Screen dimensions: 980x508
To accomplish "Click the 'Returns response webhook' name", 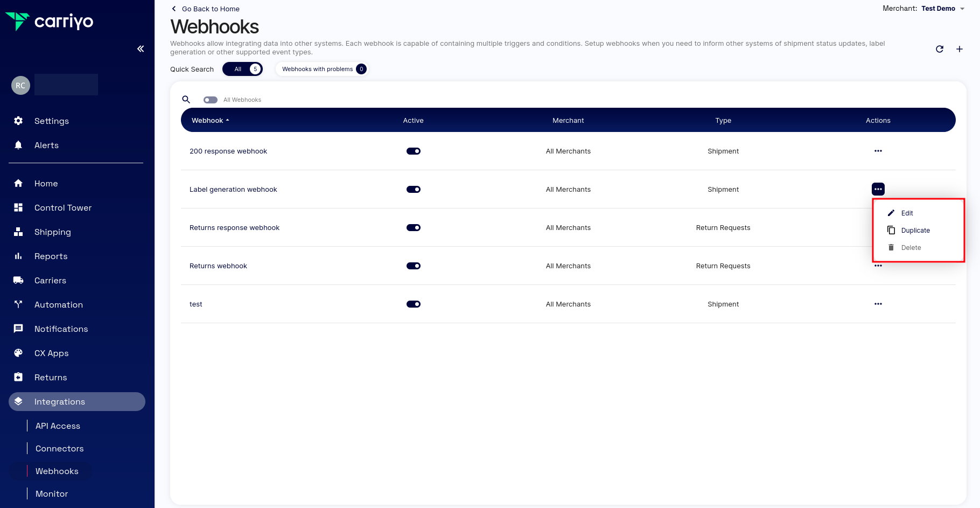I will 234,227.
